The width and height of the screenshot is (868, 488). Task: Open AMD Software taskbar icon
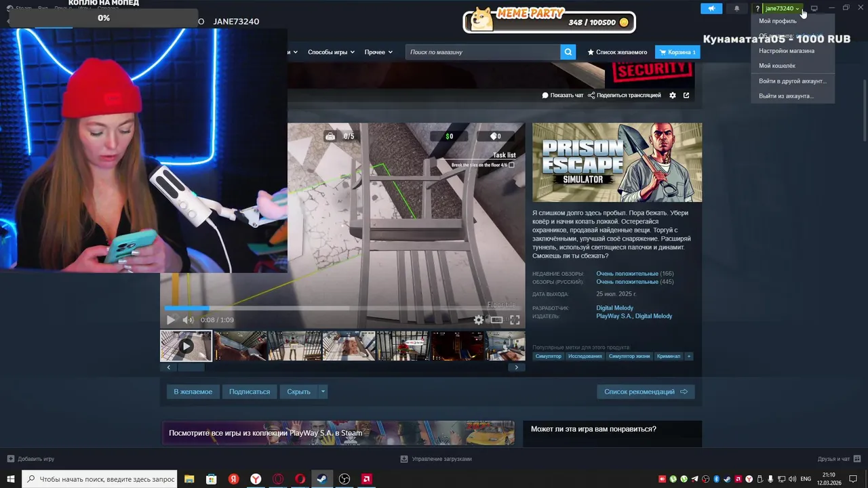pos(366,479)
